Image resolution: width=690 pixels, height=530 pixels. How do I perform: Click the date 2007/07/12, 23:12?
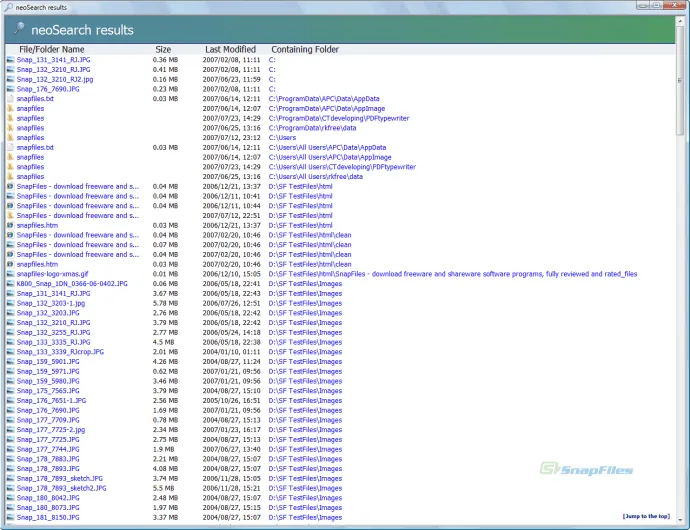231,137
